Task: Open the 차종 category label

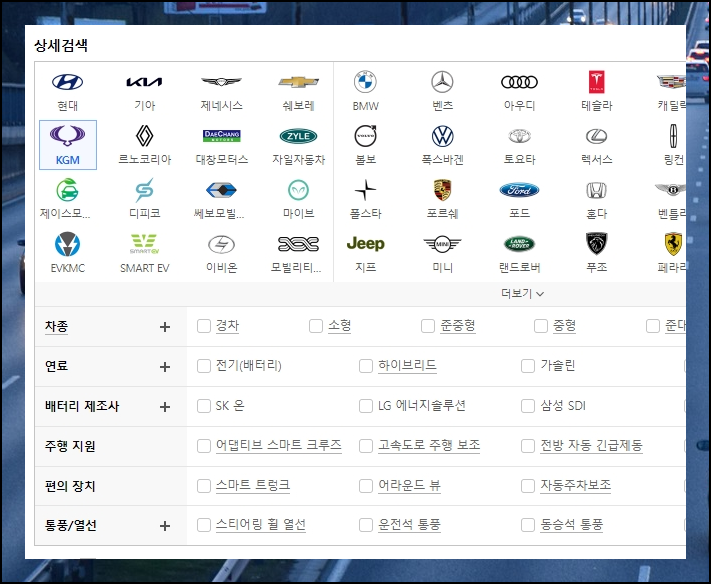Action: pyautogui.click(x=56, y=326)
